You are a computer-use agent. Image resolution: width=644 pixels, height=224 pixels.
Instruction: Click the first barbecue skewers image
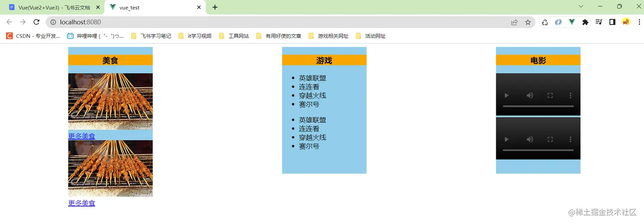coord(110,101)
